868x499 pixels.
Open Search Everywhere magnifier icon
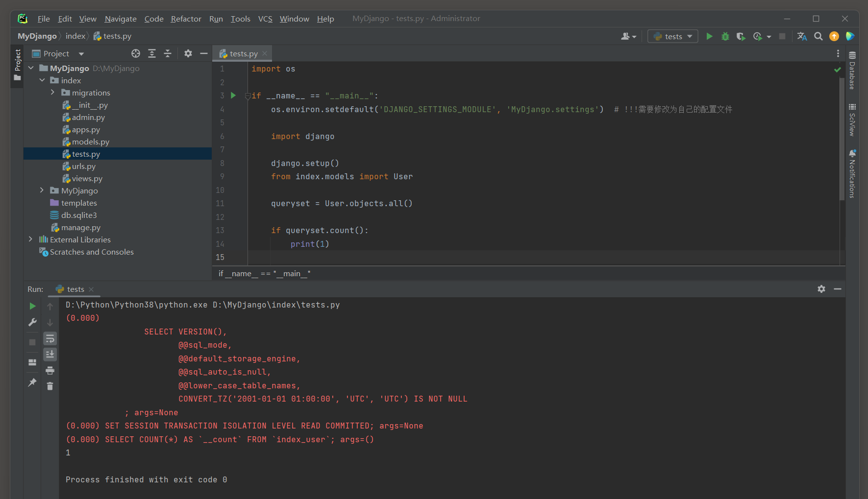818,36
